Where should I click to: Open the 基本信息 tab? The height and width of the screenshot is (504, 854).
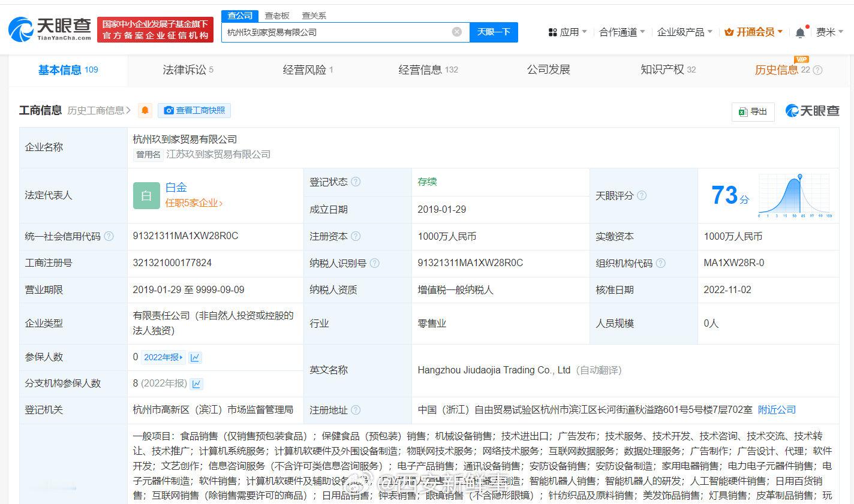click(x=68, y=70)
